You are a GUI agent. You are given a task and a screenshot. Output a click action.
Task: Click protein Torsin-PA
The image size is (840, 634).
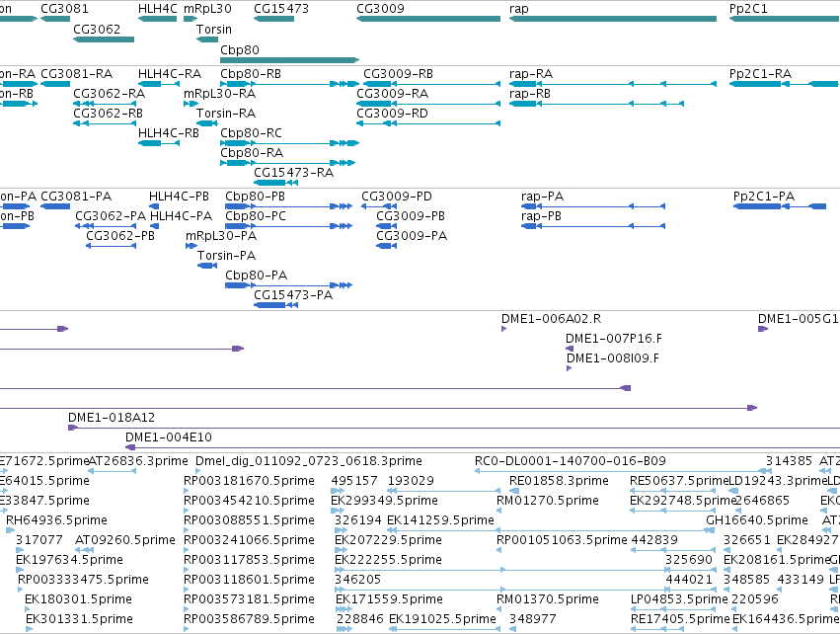click(x=207, y=266)
